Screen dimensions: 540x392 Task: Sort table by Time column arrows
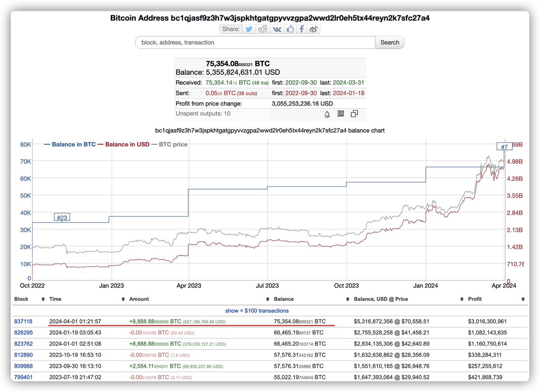123,299
